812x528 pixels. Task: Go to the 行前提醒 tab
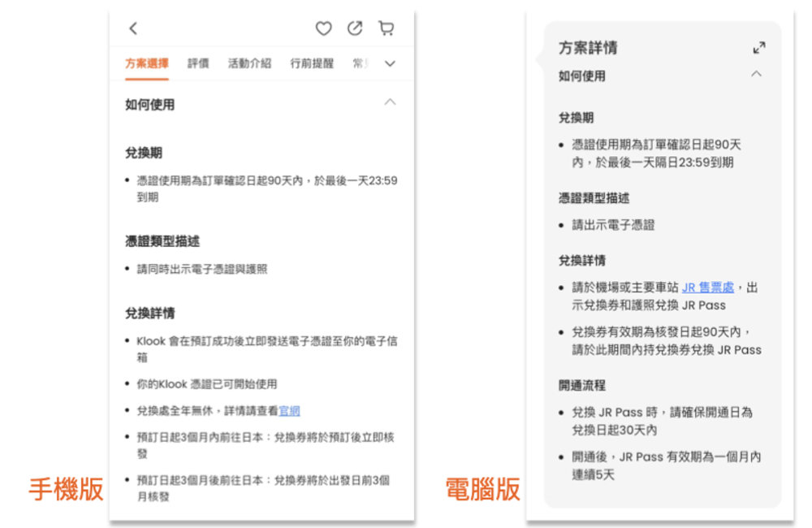coord(312,63)
